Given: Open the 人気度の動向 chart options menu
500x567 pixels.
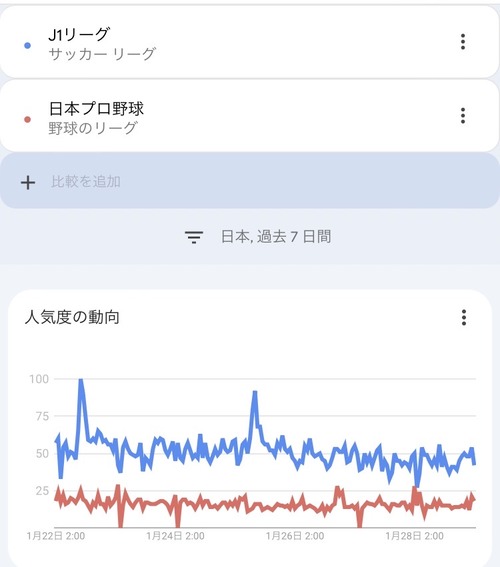Looking at the screenshot, I should pos(464,317).
